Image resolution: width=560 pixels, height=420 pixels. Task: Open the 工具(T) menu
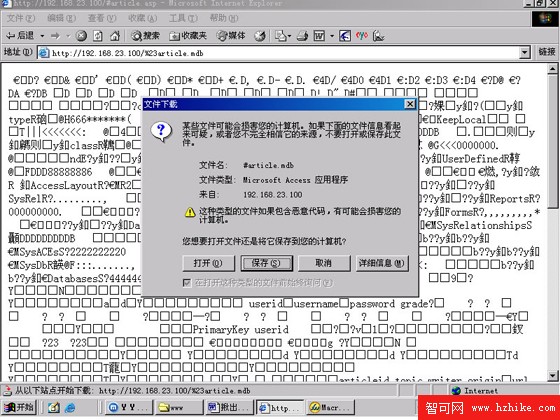183,18
